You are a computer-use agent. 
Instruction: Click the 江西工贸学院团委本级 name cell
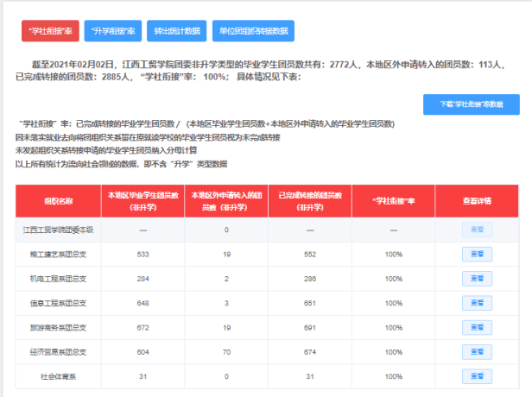[x=58, y=230]
